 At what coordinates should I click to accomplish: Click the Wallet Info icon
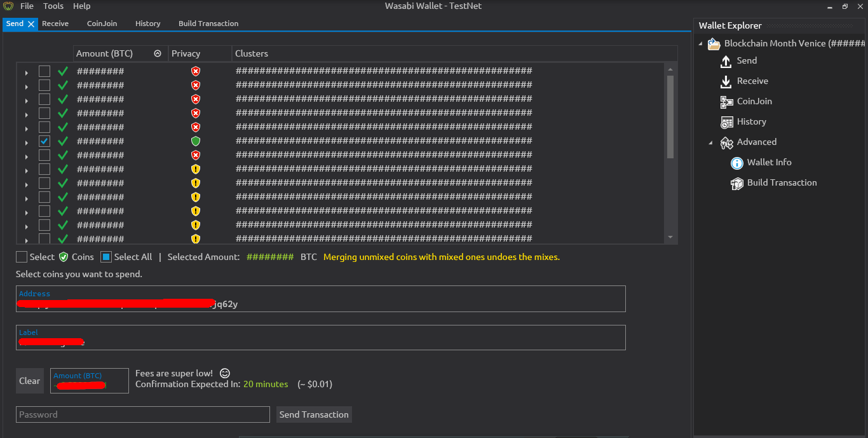pos(736,163)
